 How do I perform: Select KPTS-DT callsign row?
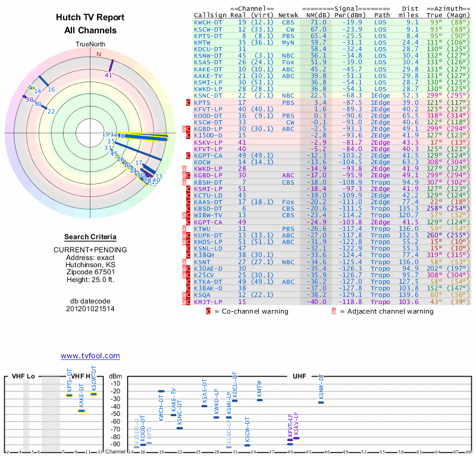coord(208,36)
